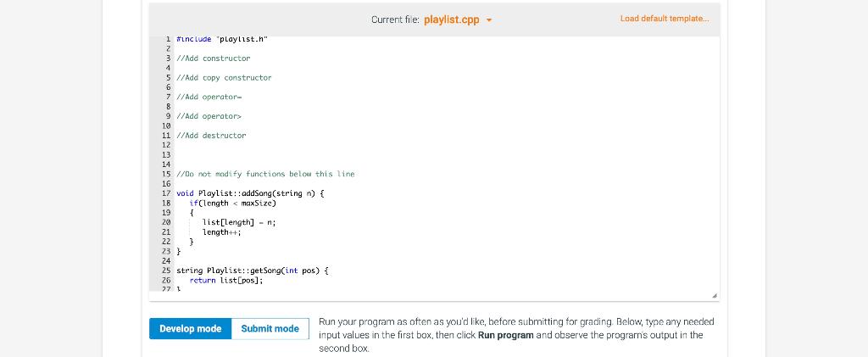Image resolution: width=868 pixels, height=357 pixels.
Task: Click line number 17 in the gutter
Action: [x=166, y=193]
